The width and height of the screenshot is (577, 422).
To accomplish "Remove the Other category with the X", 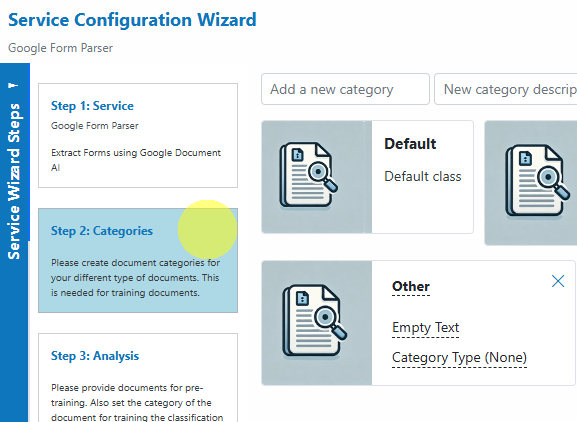I will click(558, 281).
